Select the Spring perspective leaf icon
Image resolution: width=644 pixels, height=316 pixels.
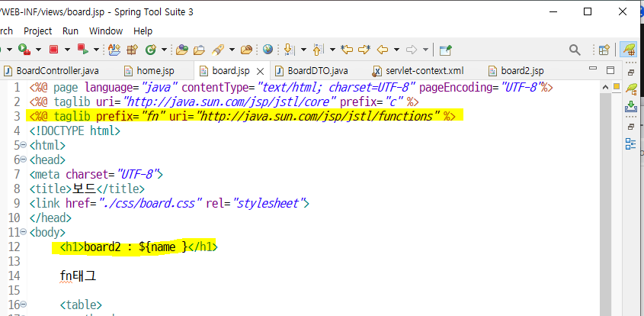pyautogui.click(x=629, y=50)
